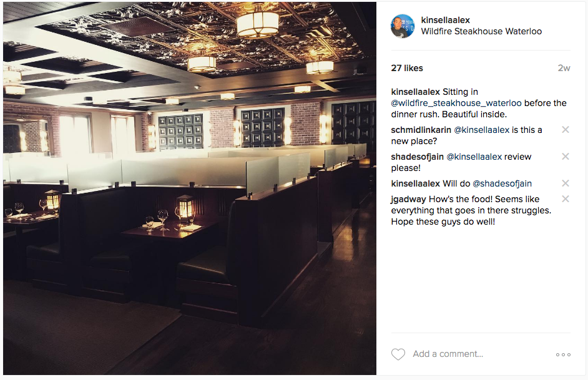Click kinsellaalex name in the caption
Viewport: 588px width, 380px height.
coord(415,92)
